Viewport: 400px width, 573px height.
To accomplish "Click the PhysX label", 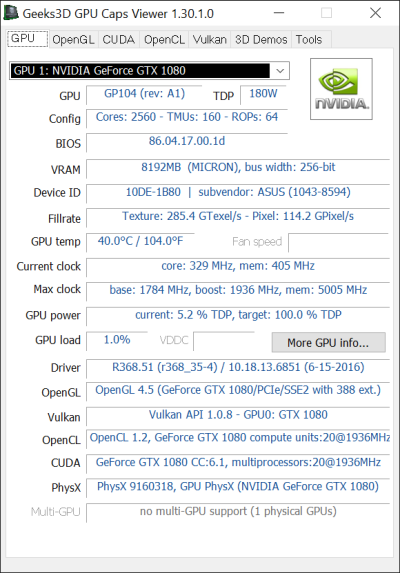I will pos(66,488).
